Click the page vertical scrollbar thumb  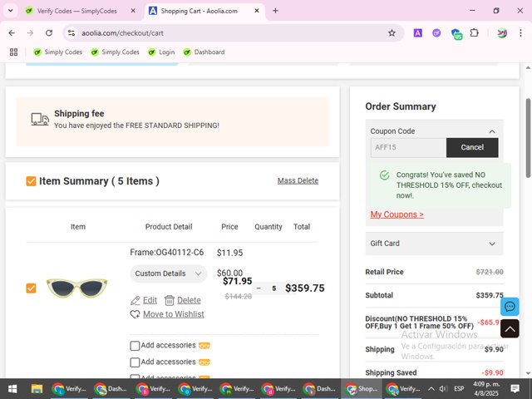click(x=529, y=138)
